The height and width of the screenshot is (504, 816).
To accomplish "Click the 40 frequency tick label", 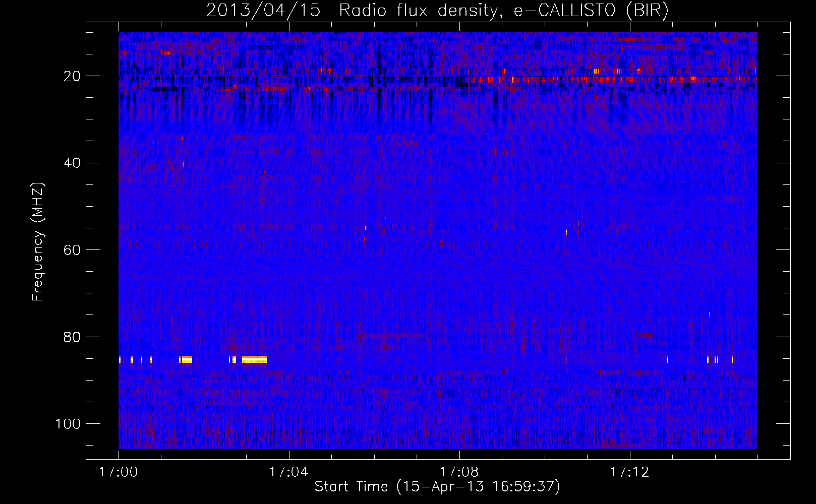I will coord(73,163).
